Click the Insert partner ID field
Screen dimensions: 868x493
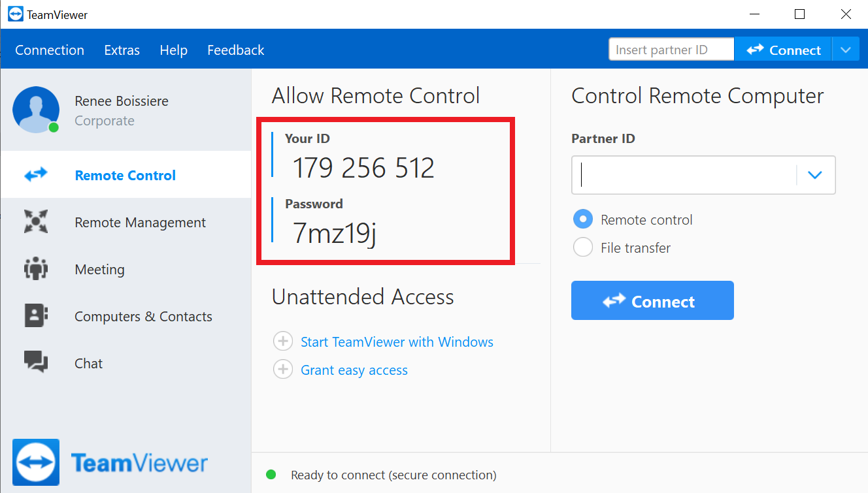(x=671, y=50)
